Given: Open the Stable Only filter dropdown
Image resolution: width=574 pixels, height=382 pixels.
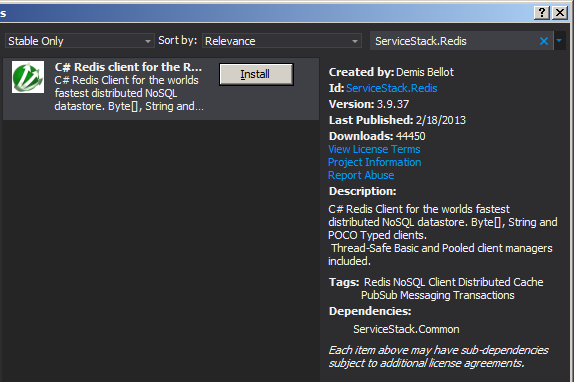Looking at the screenshot, I should 79,41.
